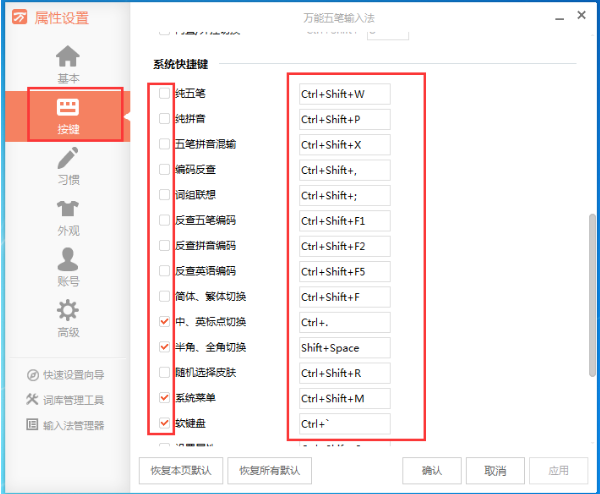Viewport: 600px width, 494px height.
Task: Click 恢复所有默认 button
Action: pos(269,470)
